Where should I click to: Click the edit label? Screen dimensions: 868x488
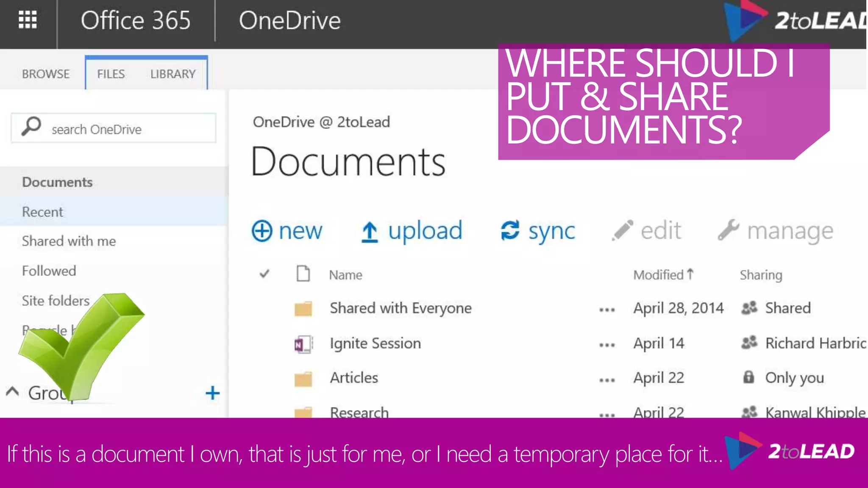pyautogui.click(x=661, y=231)
